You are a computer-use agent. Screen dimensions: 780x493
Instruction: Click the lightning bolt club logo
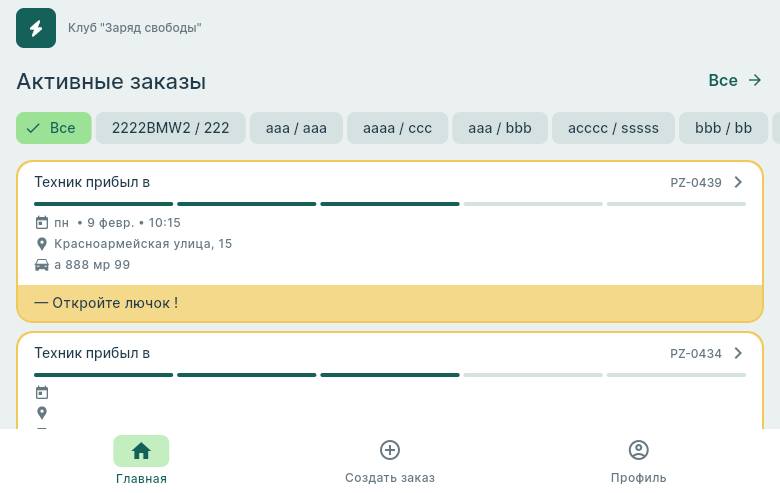click(36, 28)
